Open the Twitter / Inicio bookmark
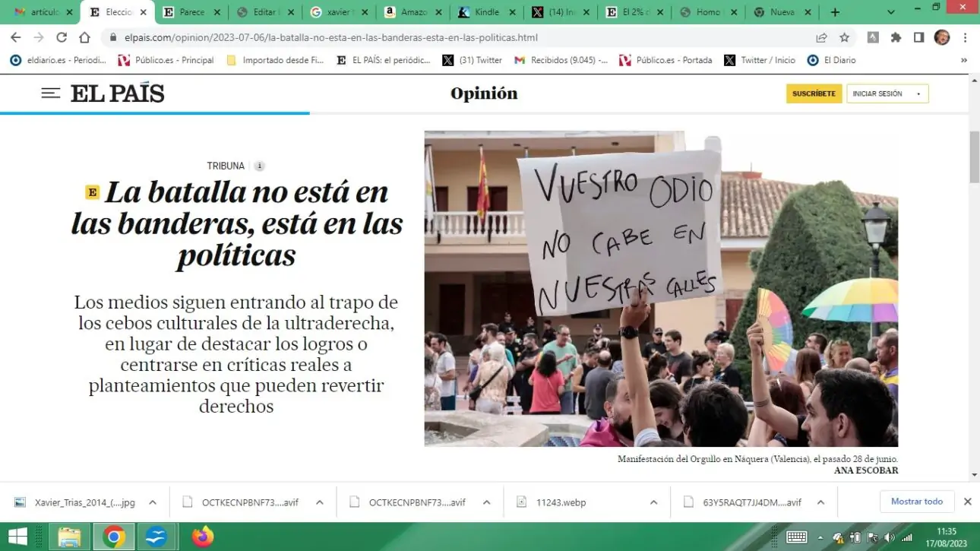Viewport: 980px width, 551px height. tap(760, 60)
